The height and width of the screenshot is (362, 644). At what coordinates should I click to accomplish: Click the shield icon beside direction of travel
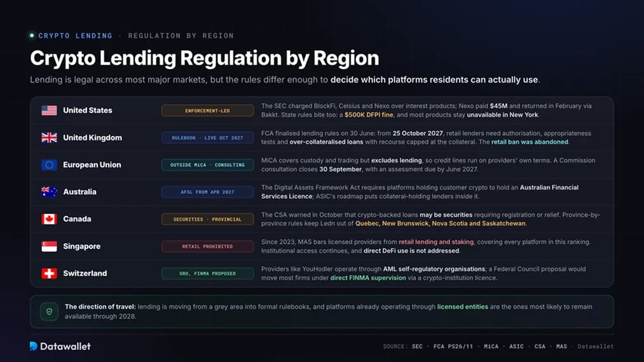coord(50,312)
